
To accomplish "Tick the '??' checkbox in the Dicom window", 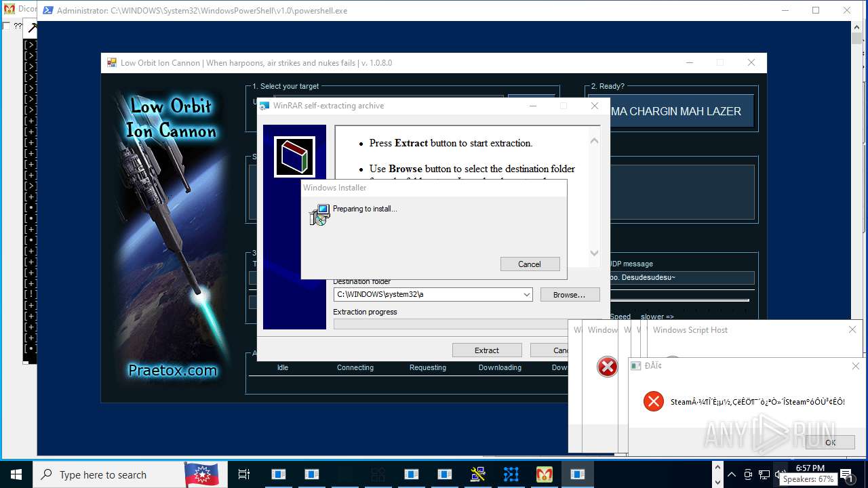I will tap(7, 26).
